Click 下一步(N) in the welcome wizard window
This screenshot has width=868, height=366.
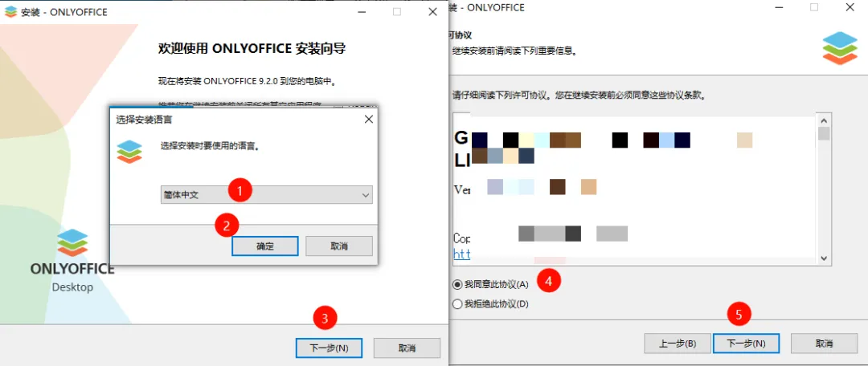329,348
